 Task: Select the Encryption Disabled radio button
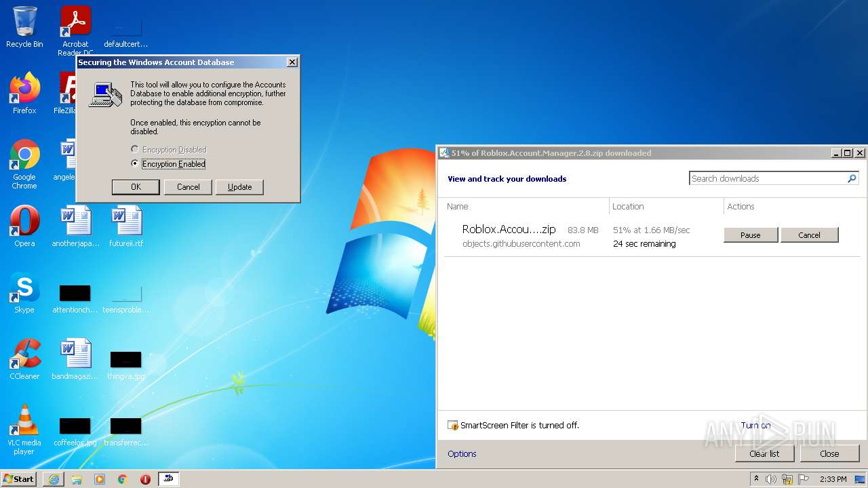(x=135, y=149)
